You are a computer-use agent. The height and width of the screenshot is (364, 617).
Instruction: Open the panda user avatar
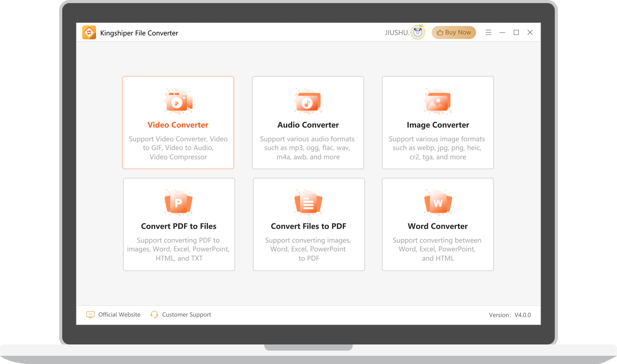click(418, 32)
